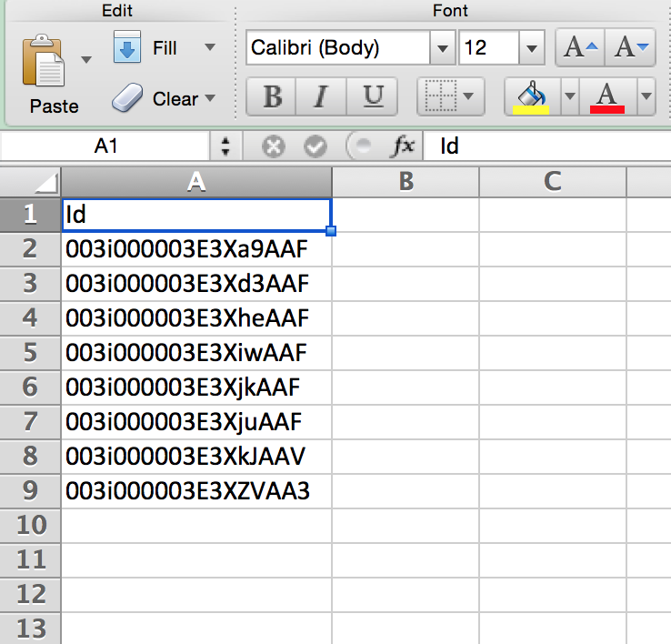Select row 1 header

[30, 215]
